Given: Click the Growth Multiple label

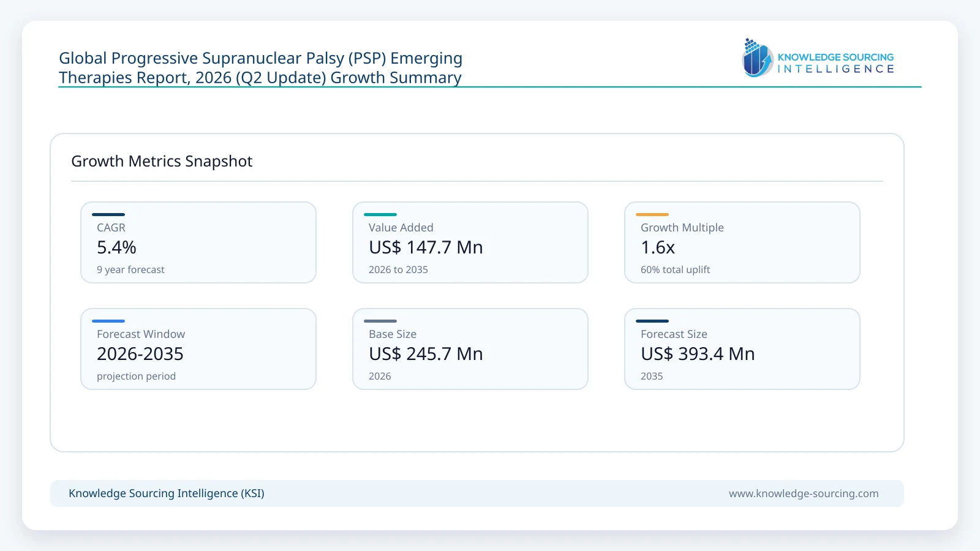Looking at the screenshot, I should tap(682, 227).
